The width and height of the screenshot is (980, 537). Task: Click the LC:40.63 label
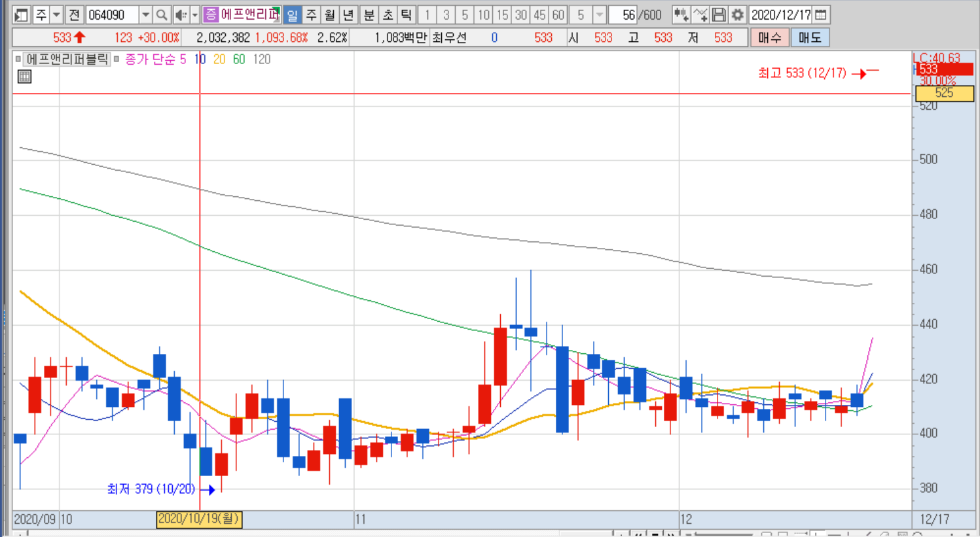click(937, 58)
